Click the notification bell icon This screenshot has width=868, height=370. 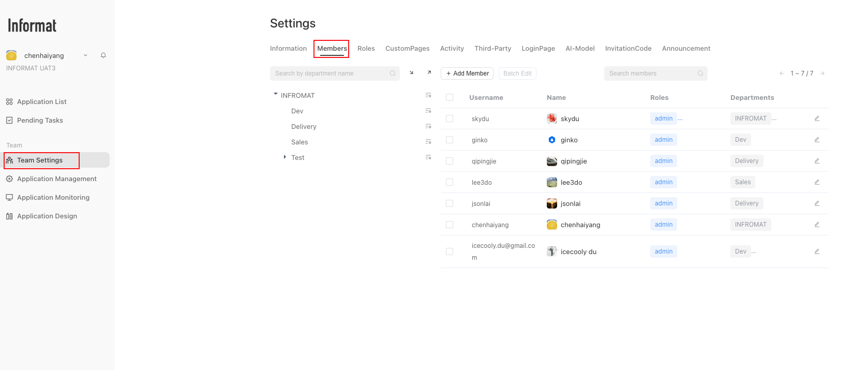coord(103,55)
